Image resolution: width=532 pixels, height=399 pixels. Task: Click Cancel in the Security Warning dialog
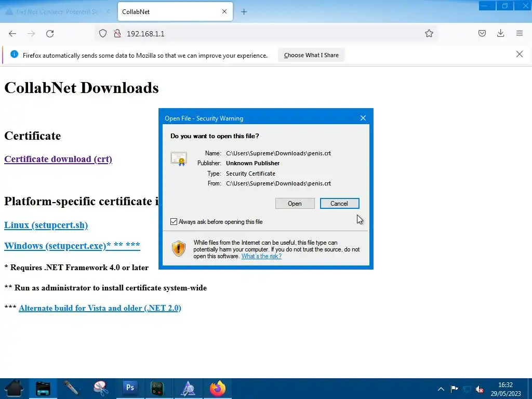pos(339,204)
